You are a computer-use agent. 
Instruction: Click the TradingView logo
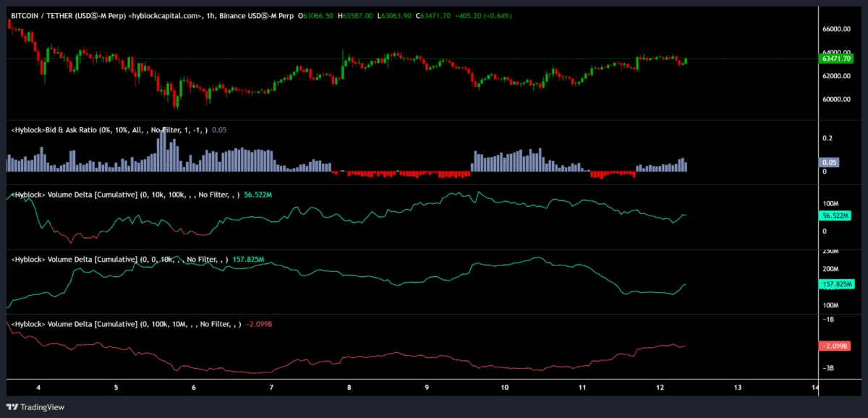point(36,407)
